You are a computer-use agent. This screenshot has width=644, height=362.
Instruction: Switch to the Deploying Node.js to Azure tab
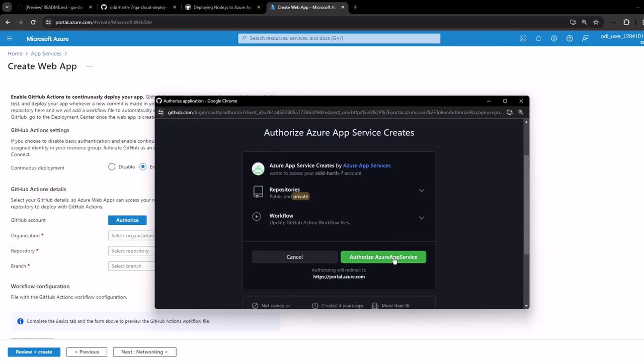tap(222, 7)
